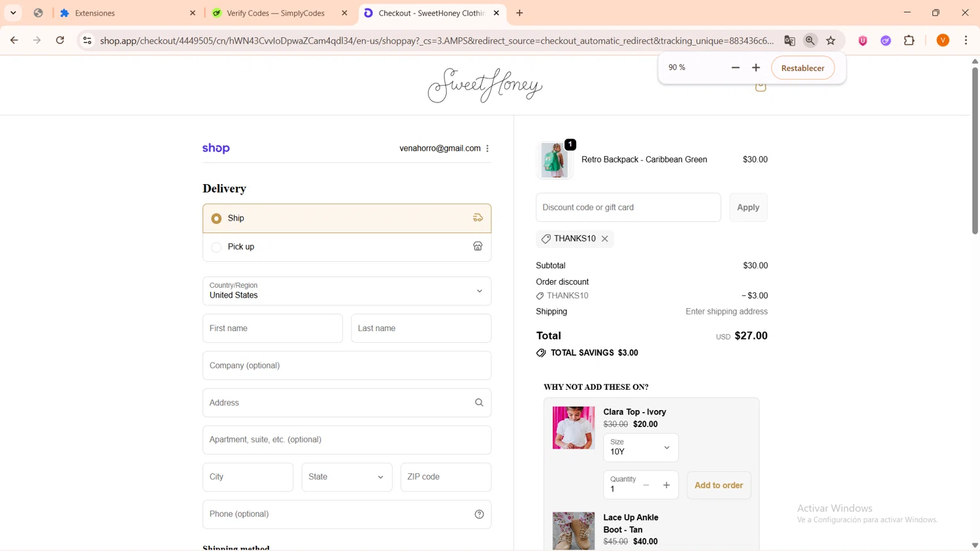The image size is (980, 551).
Task: Increase Clara Top quantity
Action: pyautogui.click(x=666, y=485)
